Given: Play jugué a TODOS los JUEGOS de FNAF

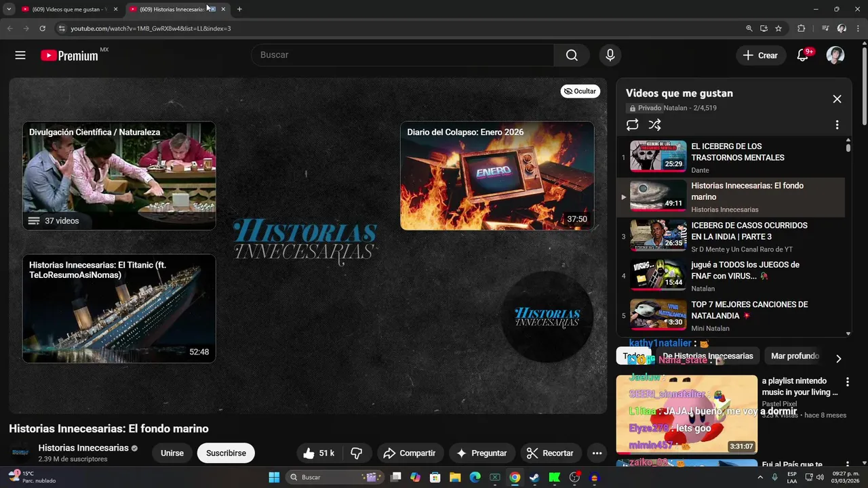Looking at the screenshot, I should [x=731, y=277].
